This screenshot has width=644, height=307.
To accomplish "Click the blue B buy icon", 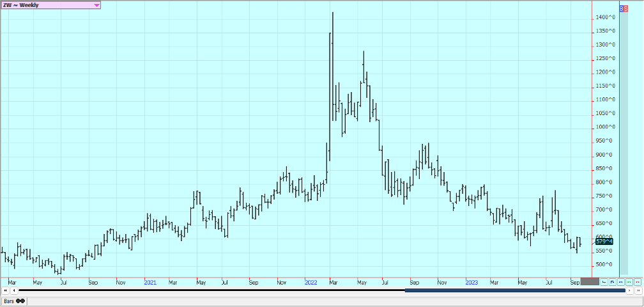I will [622, 8].
